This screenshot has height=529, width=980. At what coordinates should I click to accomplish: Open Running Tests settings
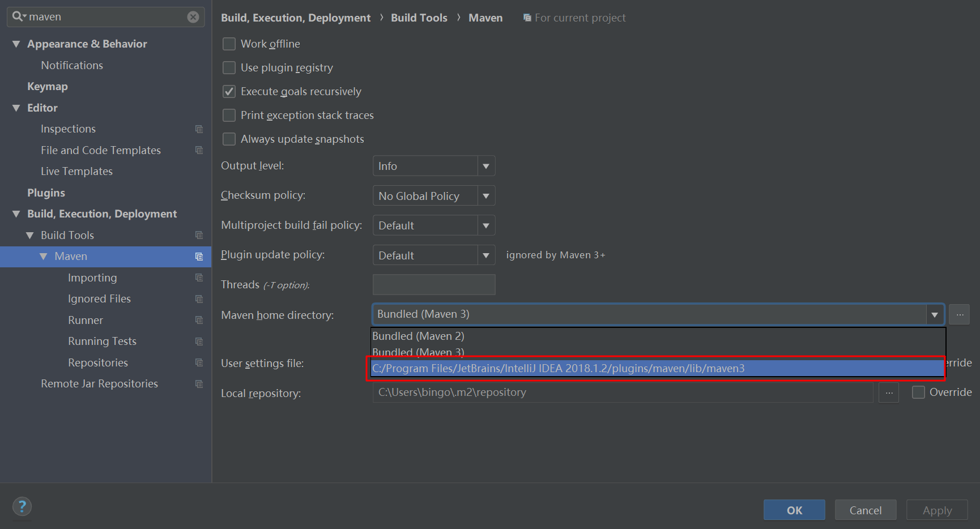pos(102,342)
